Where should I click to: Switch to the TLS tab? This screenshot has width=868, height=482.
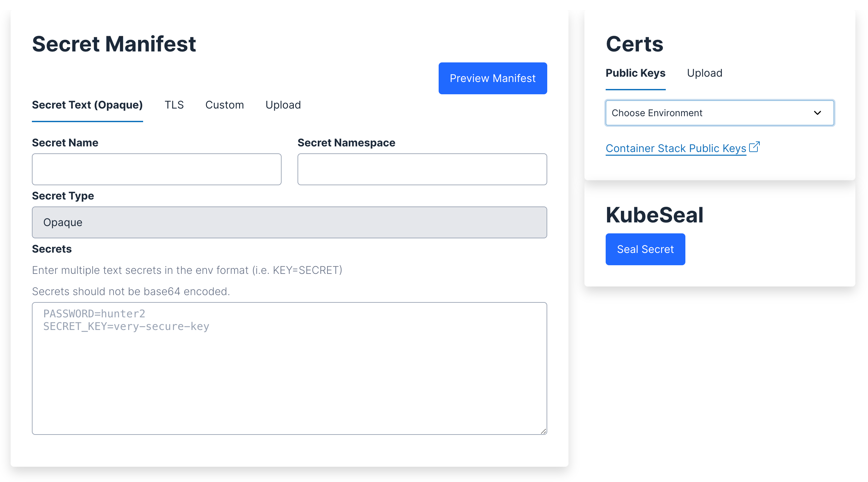[x=174, y=105]
